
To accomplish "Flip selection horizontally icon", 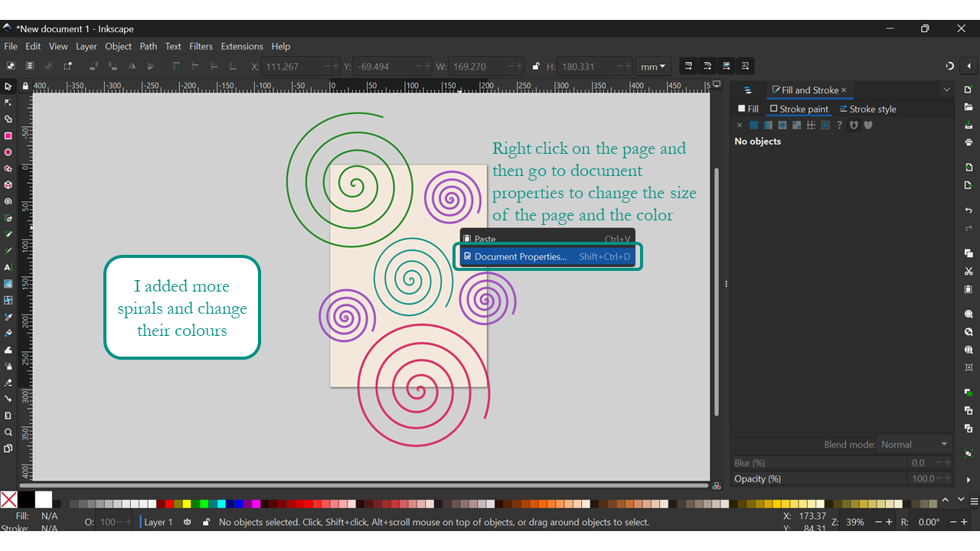I will 132,67.
